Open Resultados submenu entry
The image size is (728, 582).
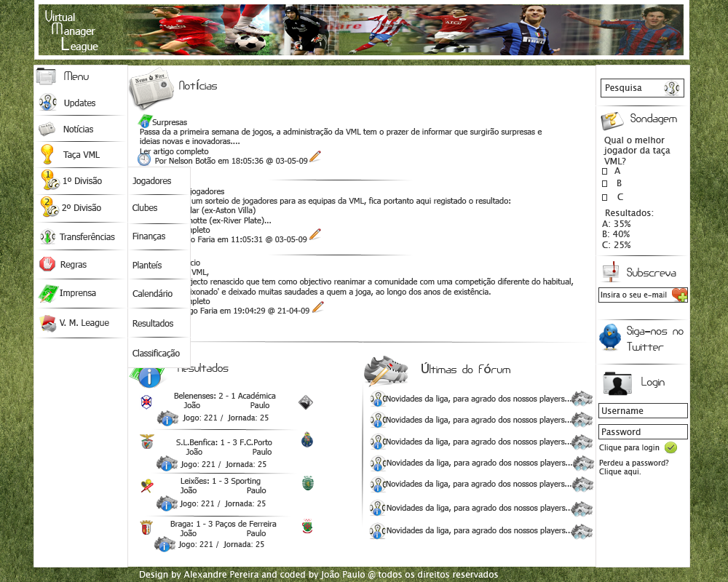point(153,323)
